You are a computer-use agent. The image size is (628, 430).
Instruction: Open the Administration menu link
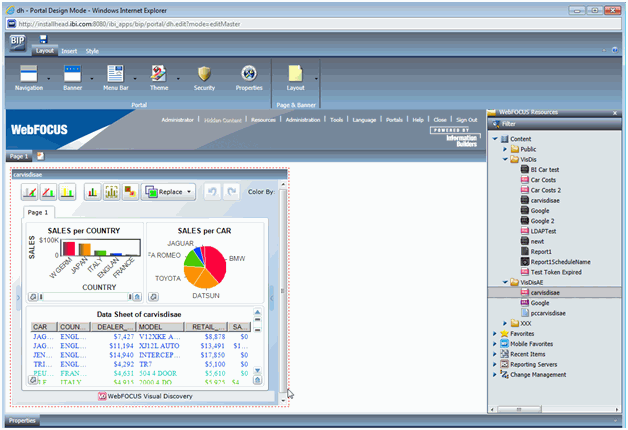[x=303, y=120]
